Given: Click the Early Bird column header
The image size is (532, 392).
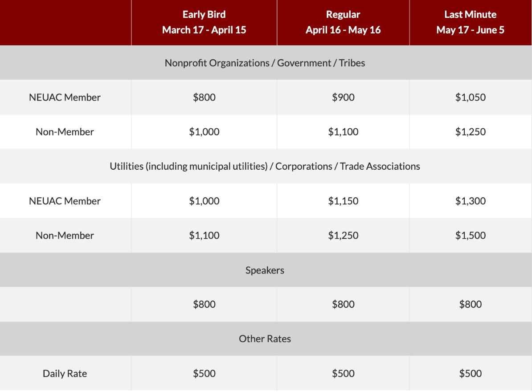Looking at the screenshot, I should click(204, 22).
